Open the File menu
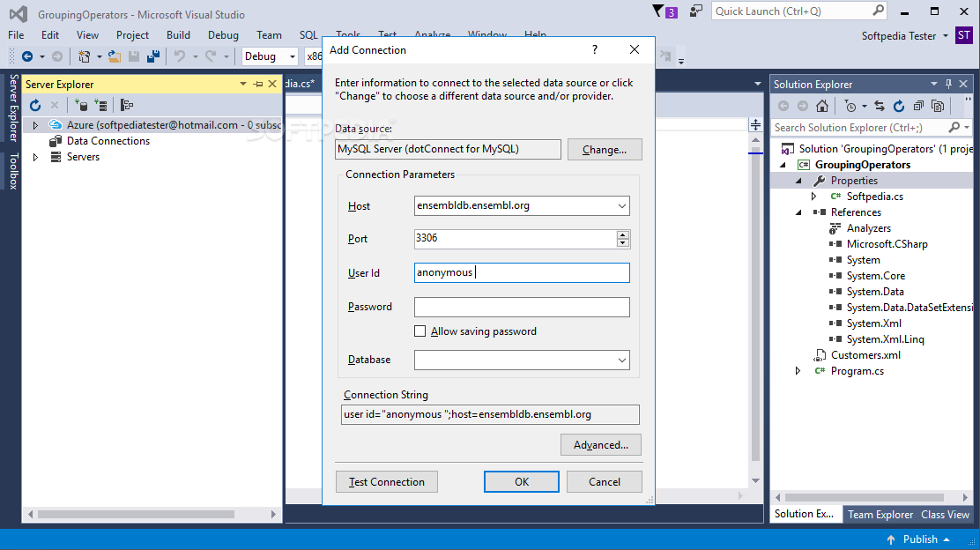The height and width of the screenshot is (550, 980). 16,35
